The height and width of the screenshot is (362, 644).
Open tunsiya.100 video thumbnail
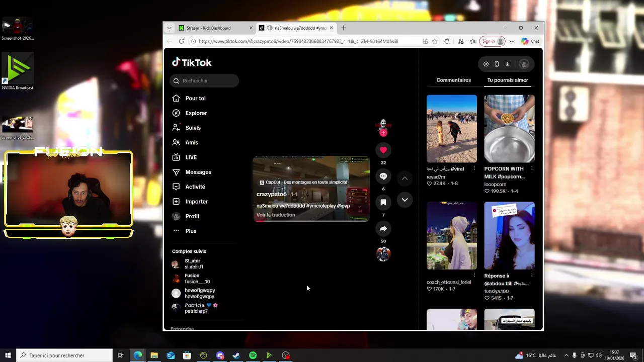coord(510,236)
